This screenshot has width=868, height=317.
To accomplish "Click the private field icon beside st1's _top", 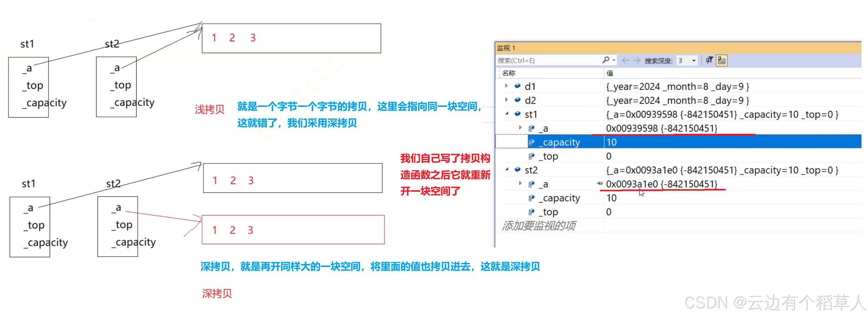I will tap(531, 156).
